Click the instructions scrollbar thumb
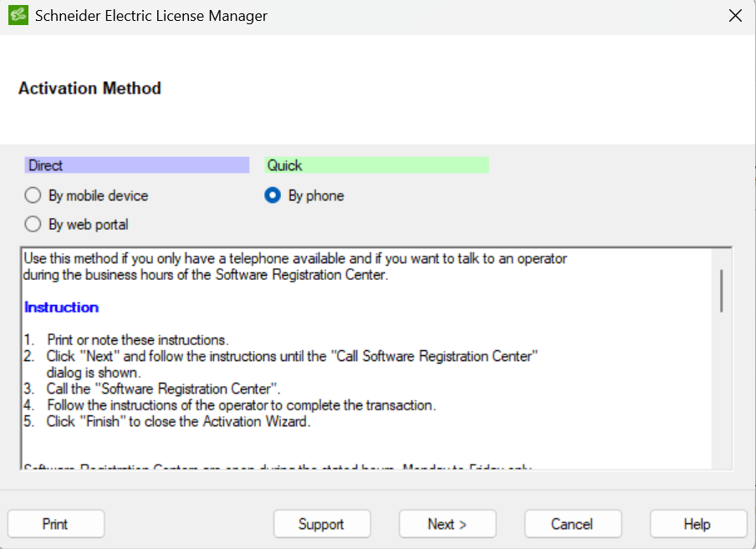This screenshot has width=756, height=549. pos(721,291)
